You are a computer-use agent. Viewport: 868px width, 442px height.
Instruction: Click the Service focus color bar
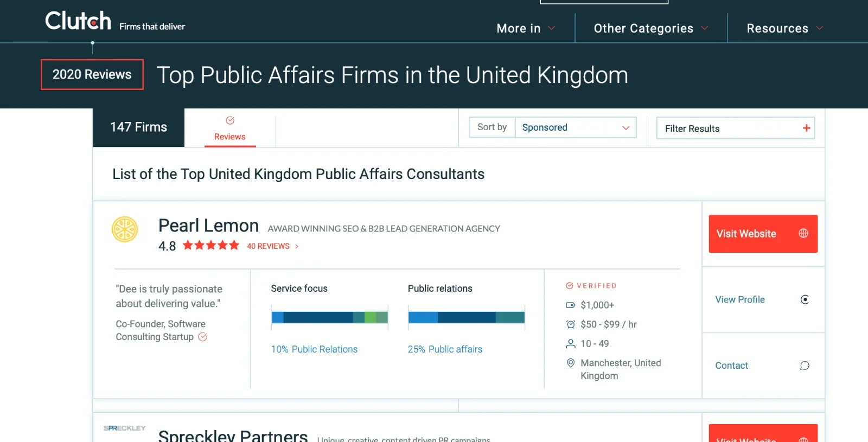(330, 317)
